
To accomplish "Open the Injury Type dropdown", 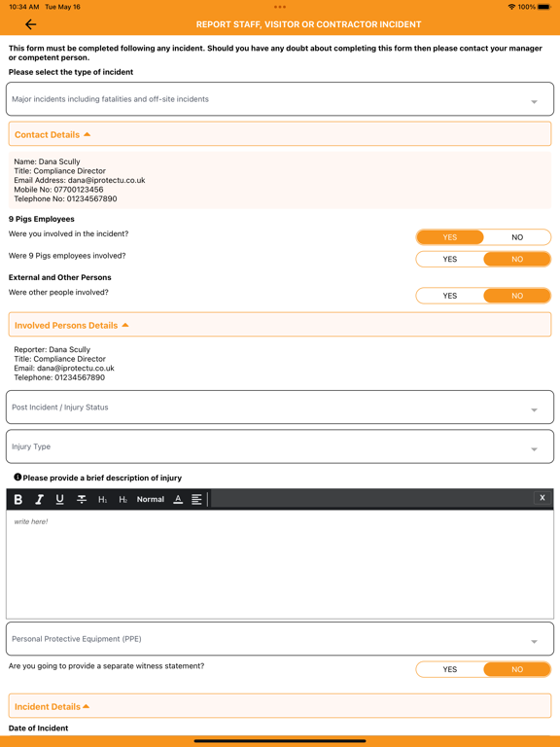I will tap(280, 446).
